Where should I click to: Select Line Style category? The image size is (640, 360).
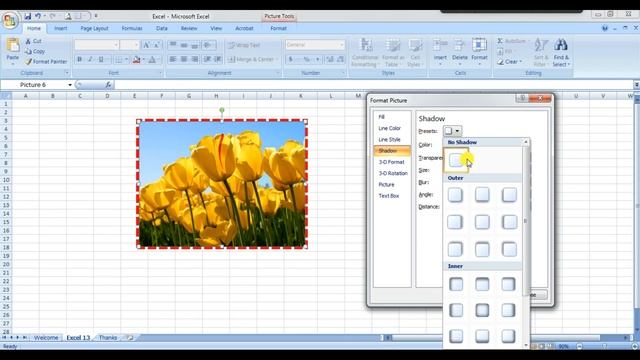coord(389,140)
